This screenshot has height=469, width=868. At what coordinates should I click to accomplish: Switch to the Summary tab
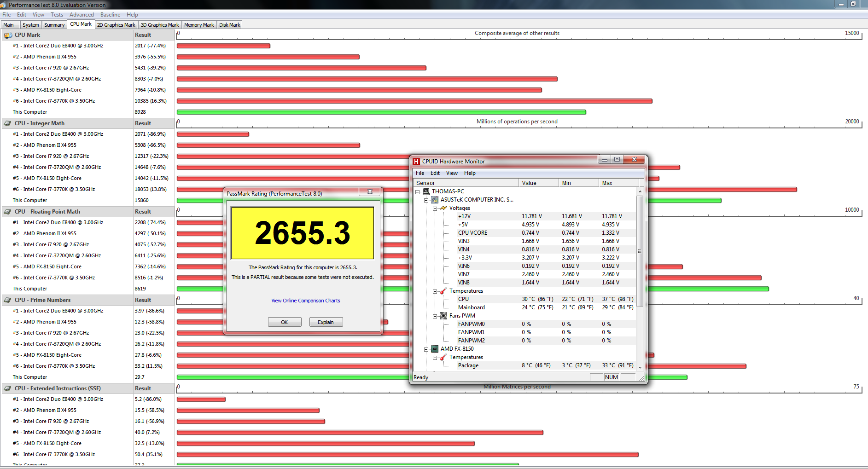point(54,25)
